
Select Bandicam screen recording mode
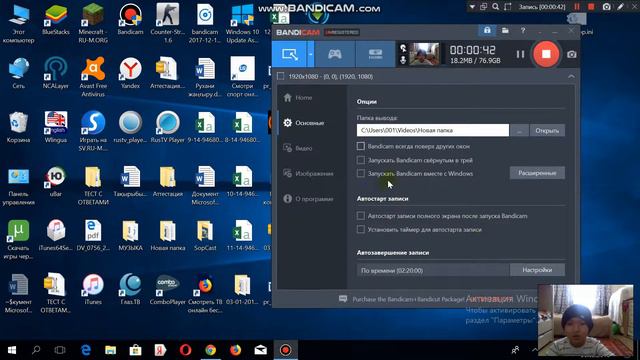289,54
